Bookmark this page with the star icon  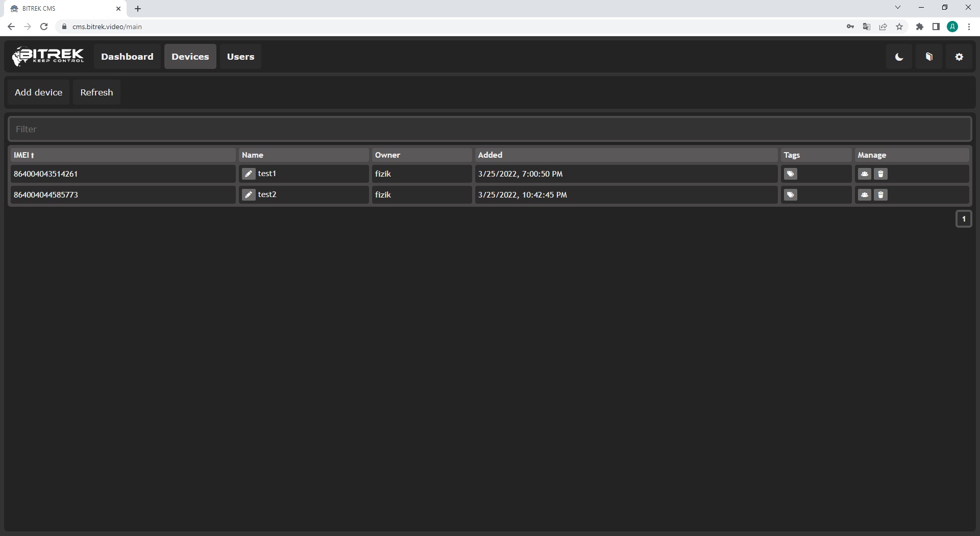point(899,27)
